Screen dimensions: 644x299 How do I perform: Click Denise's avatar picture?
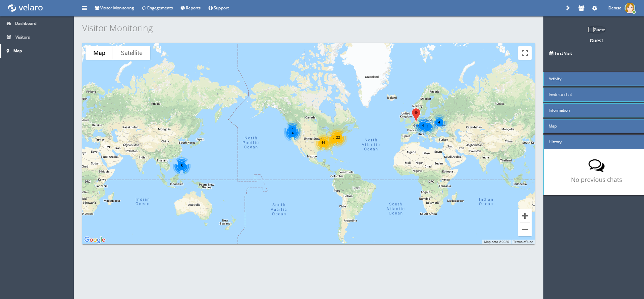[x=630, y=8]
